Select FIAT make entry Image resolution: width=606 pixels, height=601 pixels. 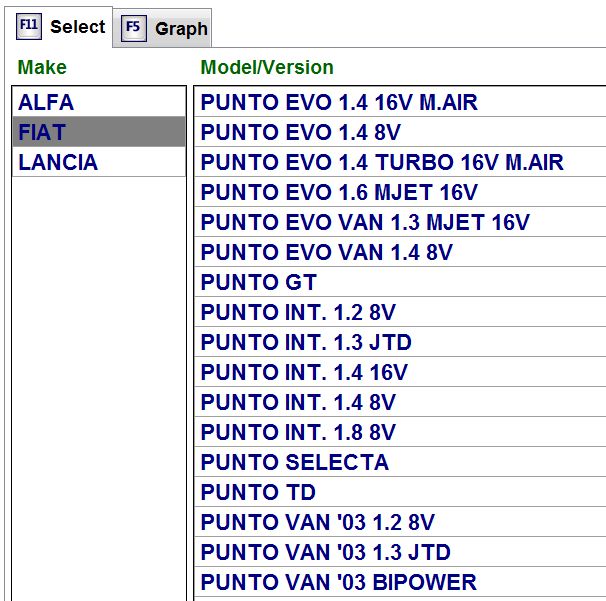(x=99, y=132)
